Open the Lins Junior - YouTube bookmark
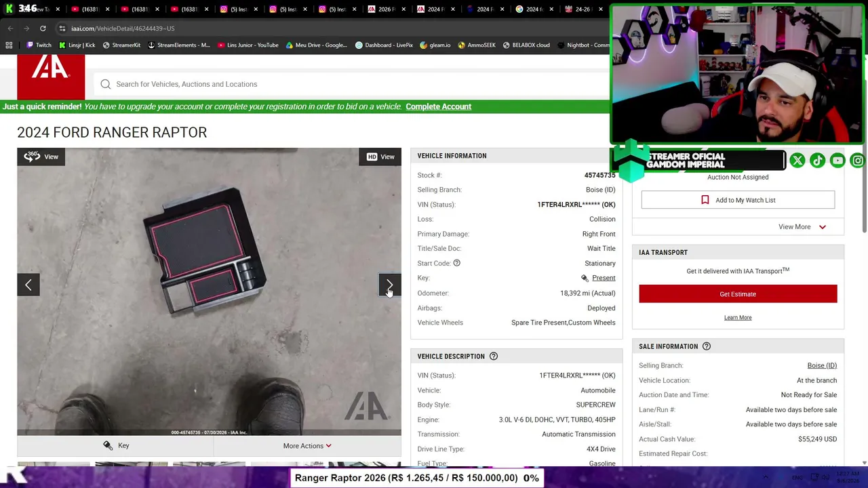This screenshot has width=868, height=488. coord(248,45)
